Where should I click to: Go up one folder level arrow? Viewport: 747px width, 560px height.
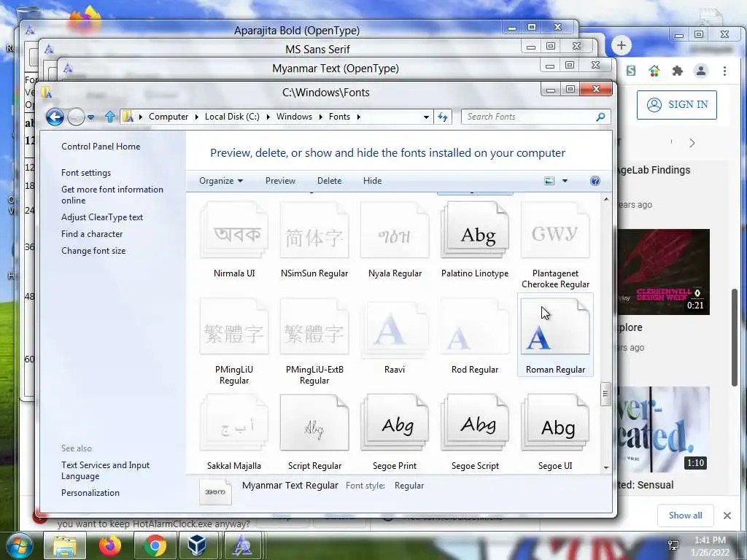tap(110, 117)
